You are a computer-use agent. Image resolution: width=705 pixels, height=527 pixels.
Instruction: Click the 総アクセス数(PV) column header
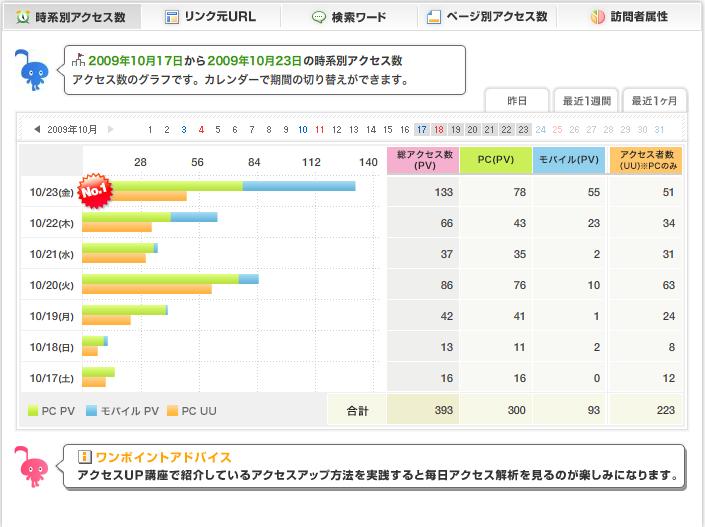pos(424,160)
